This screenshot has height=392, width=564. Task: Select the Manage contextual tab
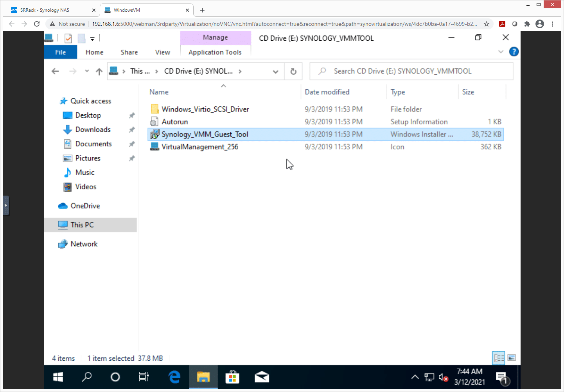tap(216, 38)
